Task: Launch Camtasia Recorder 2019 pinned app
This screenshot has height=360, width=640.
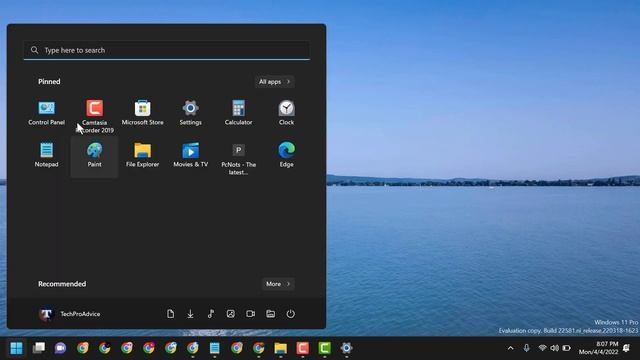Action: pyautogui.click(x=94, y=116)
